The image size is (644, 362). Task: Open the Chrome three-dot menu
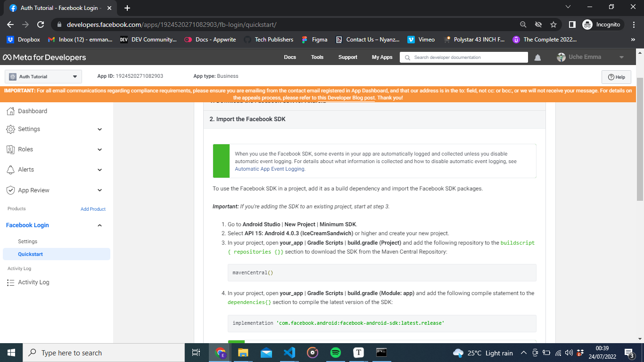634,25
